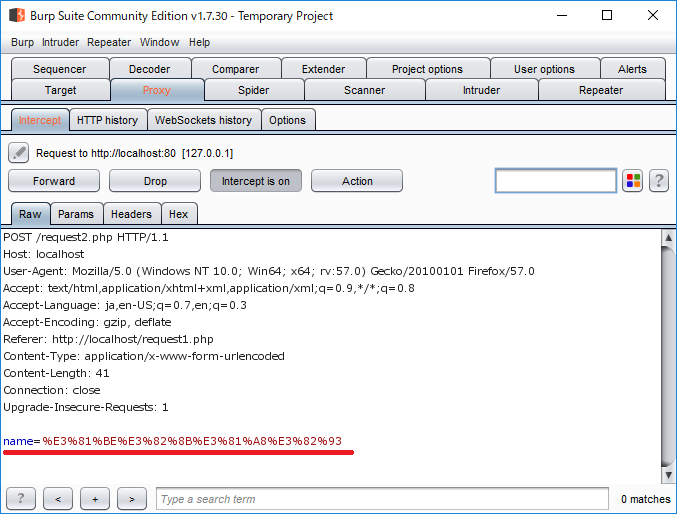Close the Burp Suite window
This screenshot has width=677, height=514.
pyautogui.click(x=653, y=16)
